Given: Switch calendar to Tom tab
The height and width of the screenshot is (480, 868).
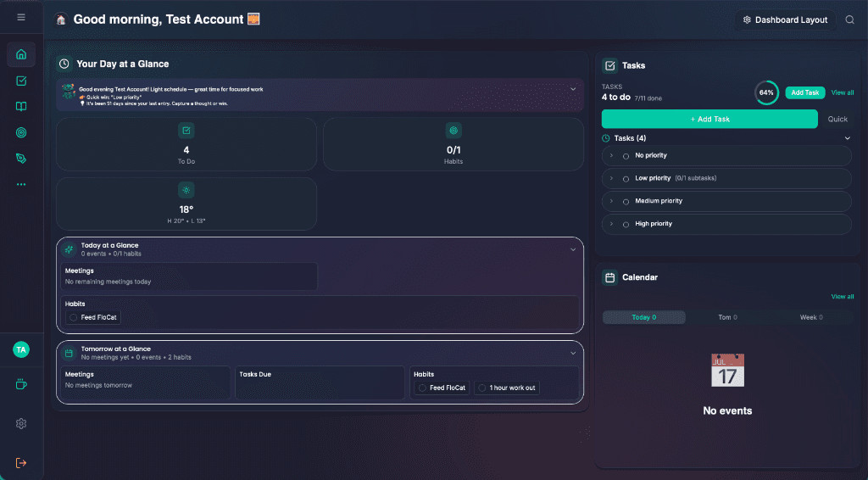Looking at the screenshot, I should (x=727, y=317).
